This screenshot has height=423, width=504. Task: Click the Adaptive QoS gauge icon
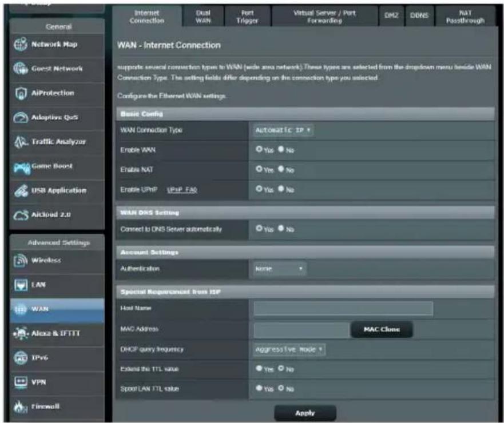21,117
